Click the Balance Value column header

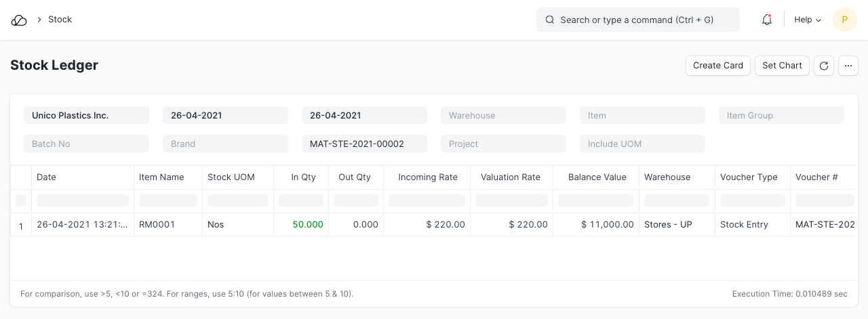pyautogui.click(x=597, y=177)
